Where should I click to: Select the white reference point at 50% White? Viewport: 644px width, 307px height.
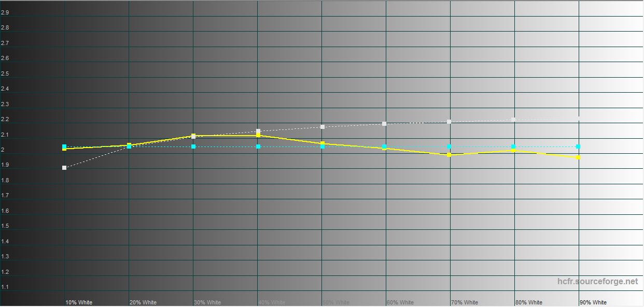pos(323,127)
